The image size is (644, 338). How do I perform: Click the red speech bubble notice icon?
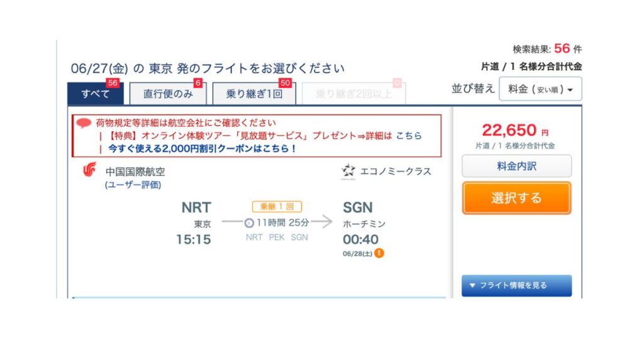tap(84, 123)
